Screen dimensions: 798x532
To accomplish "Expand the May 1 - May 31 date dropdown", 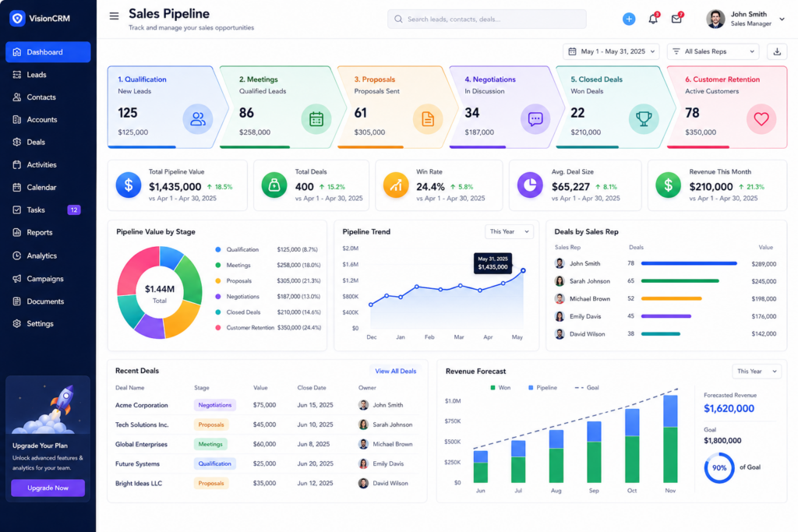I will (x=611, y=51).
